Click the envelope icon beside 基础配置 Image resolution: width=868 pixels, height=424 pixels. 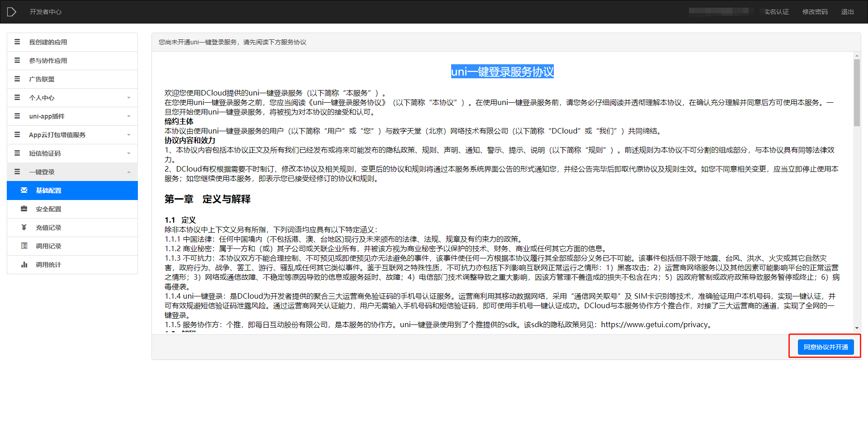click(24, 191)
